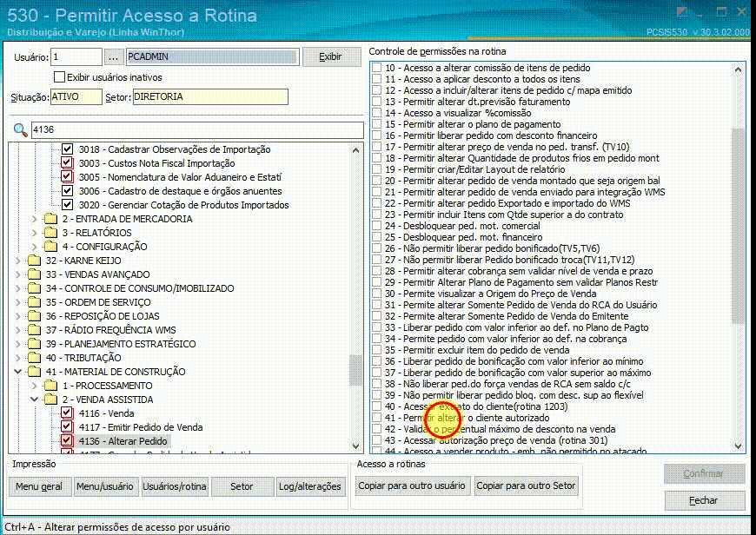Click folder icon of 2 - ENTRADA DE MERCADORIA
The image size is (756, 535).
tap(50, 219)
